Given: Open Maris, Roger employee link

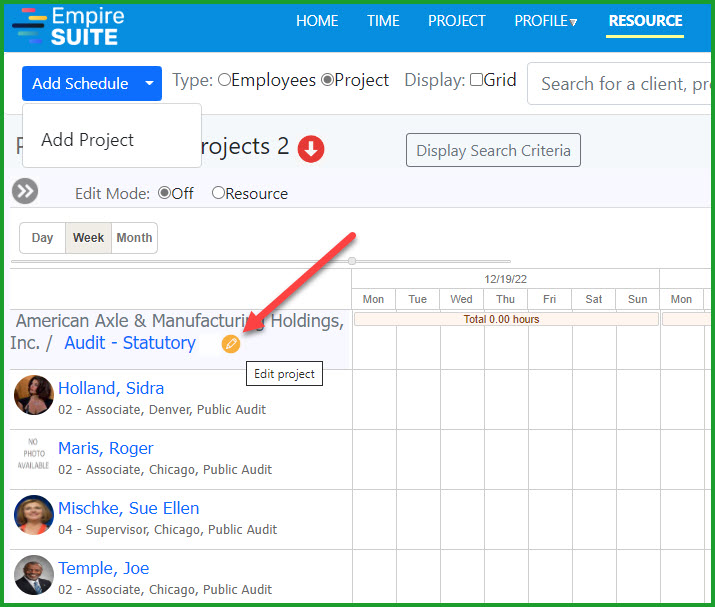Looking at the screenshot, I should pos(106,448).
